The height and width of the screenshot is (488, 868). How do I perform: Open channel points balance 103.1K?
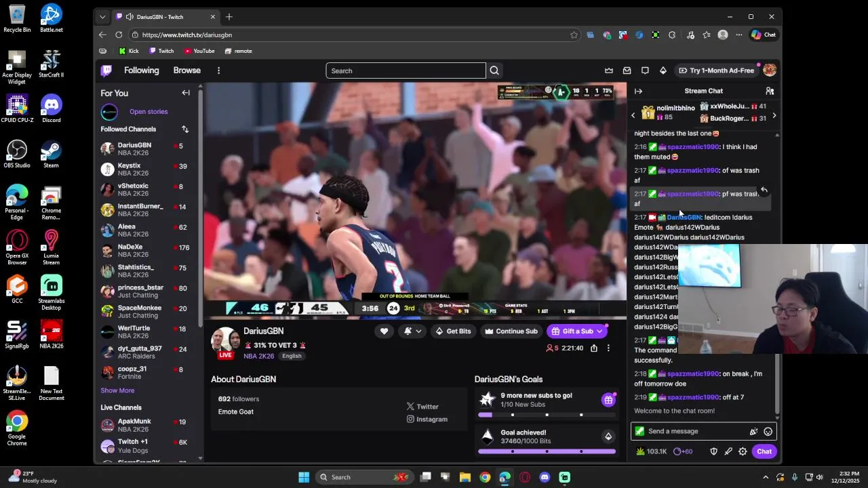[x=651, y=451]
